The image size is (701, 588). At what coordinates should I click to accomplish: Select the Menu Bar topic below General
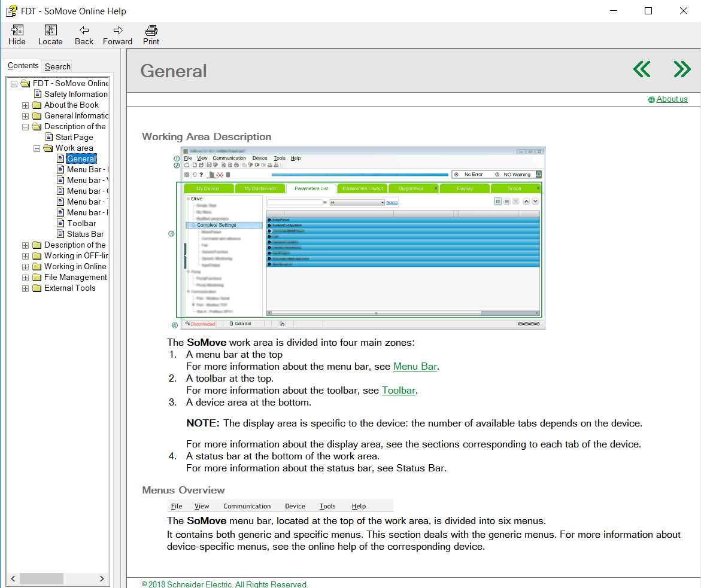[87, 169]
